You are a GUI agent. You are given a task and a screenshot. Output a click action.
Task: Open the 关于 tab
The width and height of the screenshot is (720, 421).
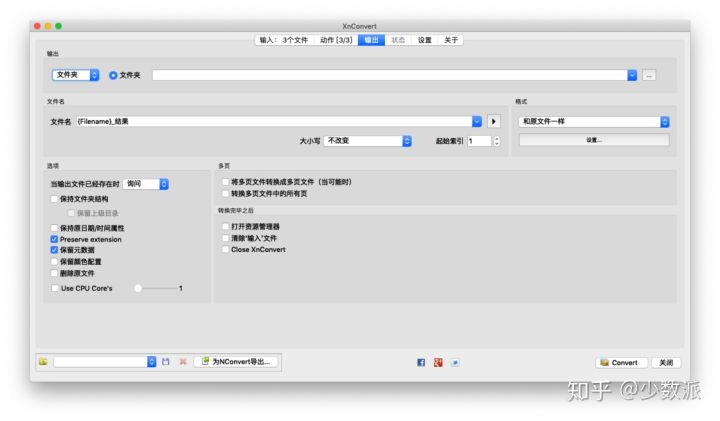point(451,40)
